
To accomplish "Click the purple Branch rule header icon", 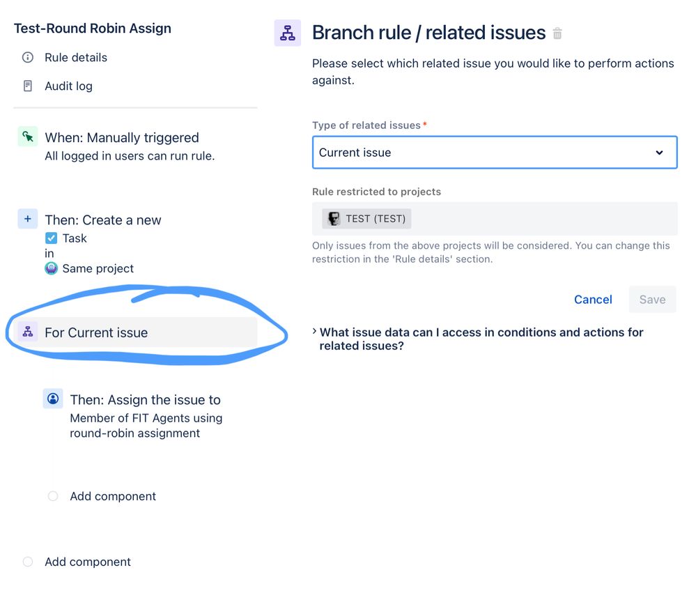I will pyautogui.click(x=288, y=33).
